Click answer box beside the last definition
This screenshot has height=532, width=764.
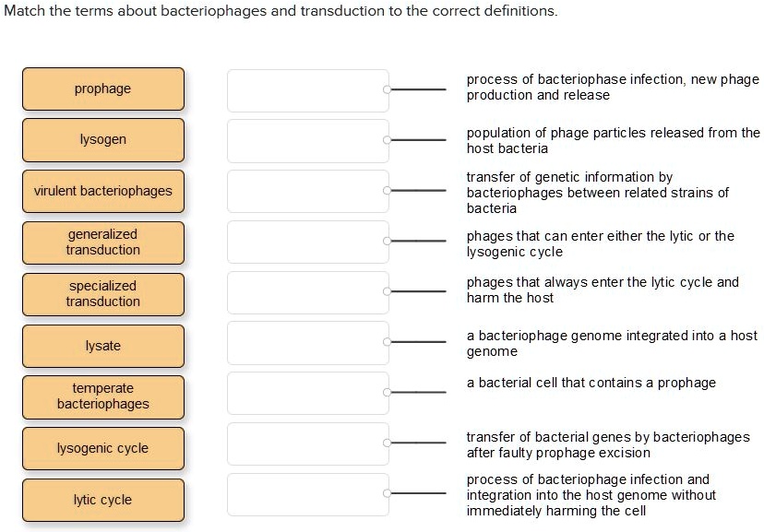(307, 494)
